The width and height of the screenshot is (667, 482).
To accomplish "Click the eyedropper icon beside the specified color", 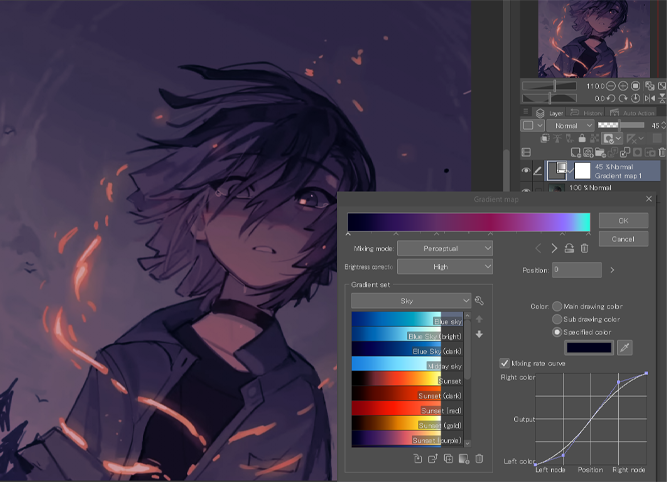I will pyautogui.click(x=626, y=347).
